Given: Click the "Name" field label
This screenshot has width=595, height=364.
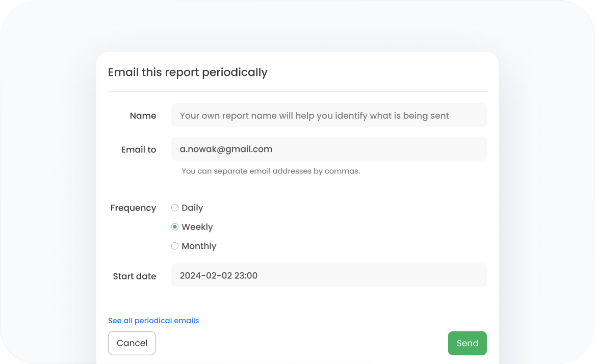Looking at the screenshot, I should click(143, 116).
